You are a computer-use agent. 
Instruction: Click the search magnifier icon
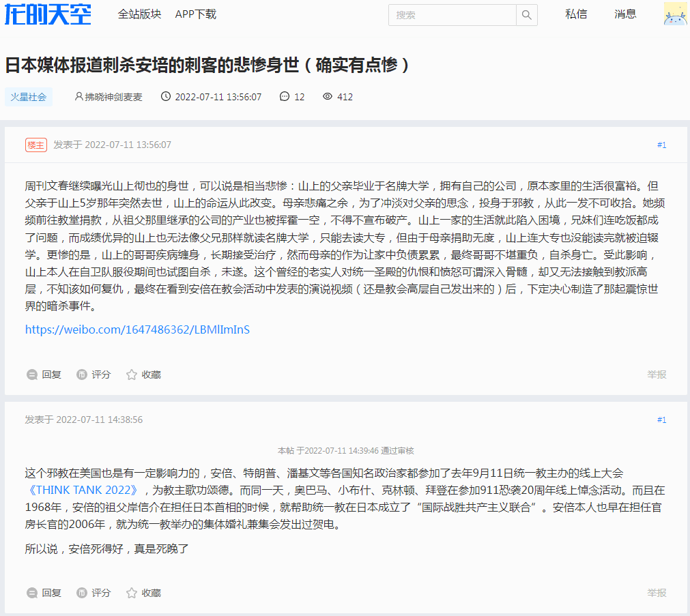tap(526, 15)
